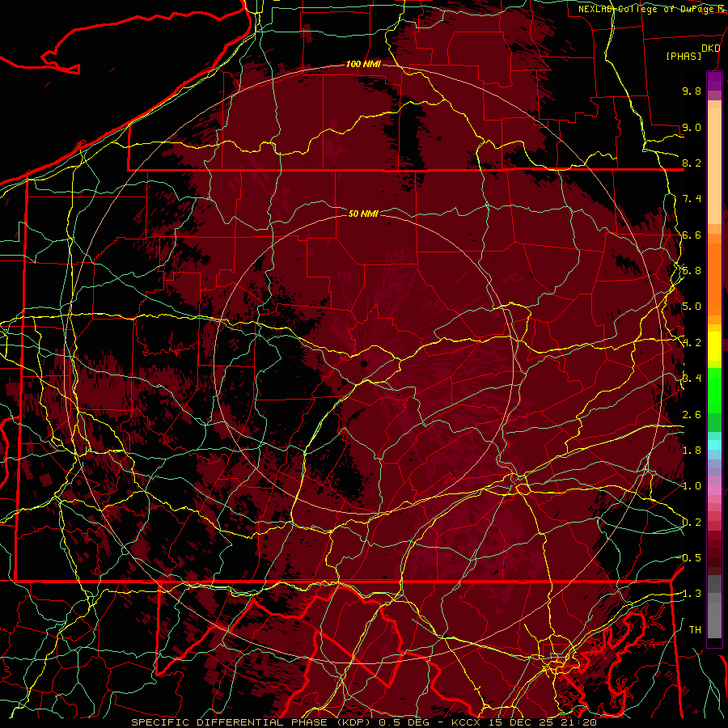Click the 9.0 value on the scale
Viewport: 728px width, 728px height.
692,127
